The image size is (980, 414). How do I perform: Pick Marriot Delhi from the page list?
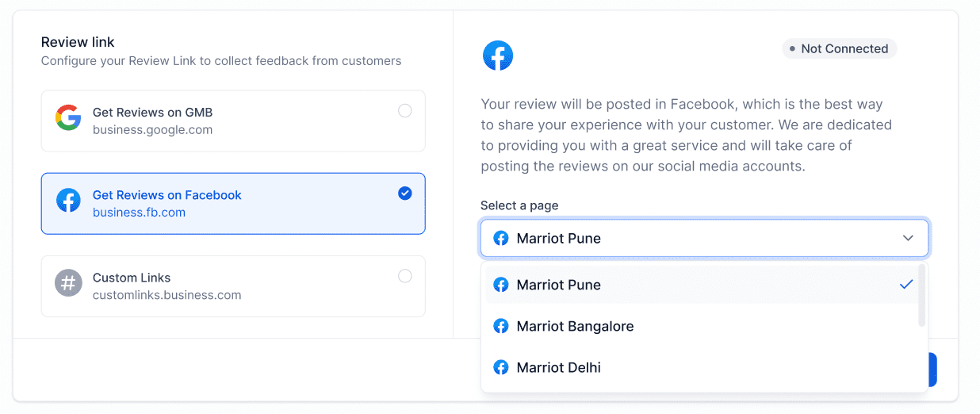[x=702, y=367]
